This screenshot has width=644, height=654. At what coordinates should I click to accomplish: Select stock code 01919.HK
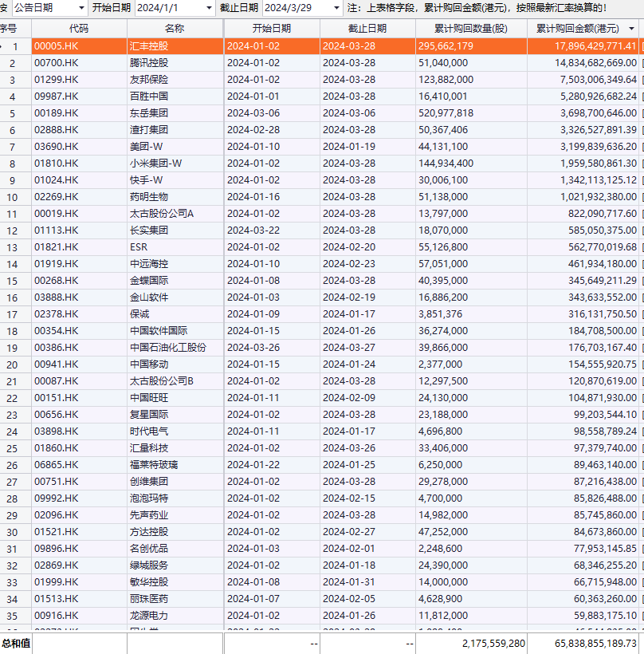point(79,264)
